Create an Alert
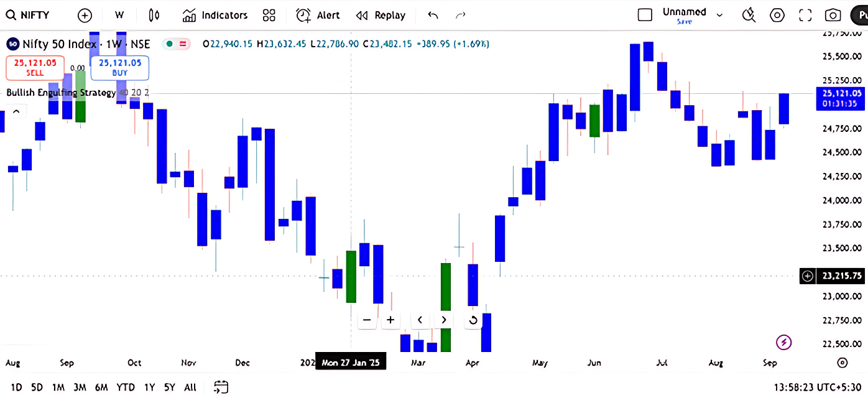 [318, 15]
